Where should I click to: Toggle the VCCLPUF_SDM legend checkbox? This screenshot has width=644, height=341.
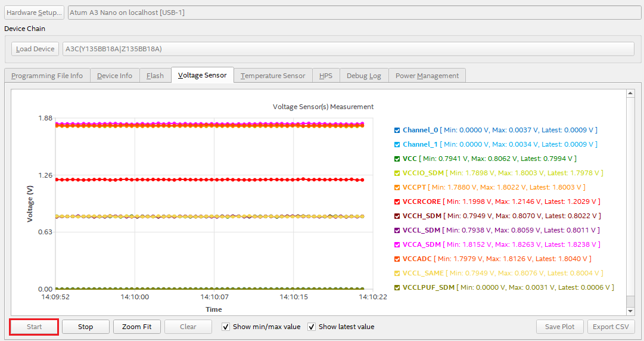click(x=397, y=287)
